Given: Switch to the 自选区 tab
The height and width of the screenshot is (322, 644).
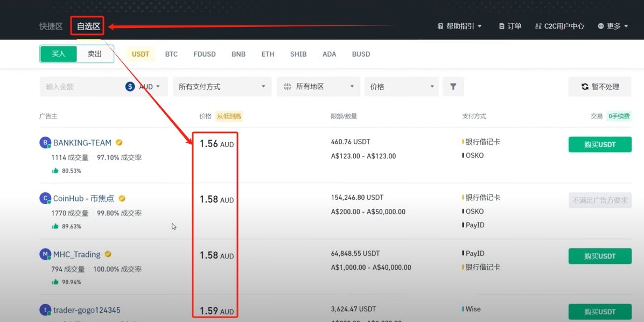Looking at the screenshot, I should [x=88, y=26].
